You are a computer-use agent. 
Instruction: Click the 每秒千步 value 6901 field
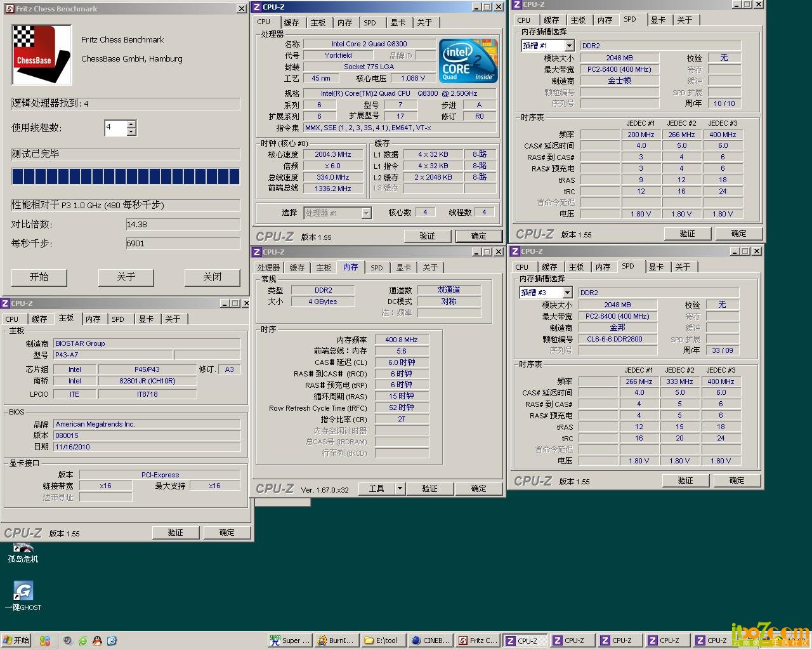[x=183, y=244]
